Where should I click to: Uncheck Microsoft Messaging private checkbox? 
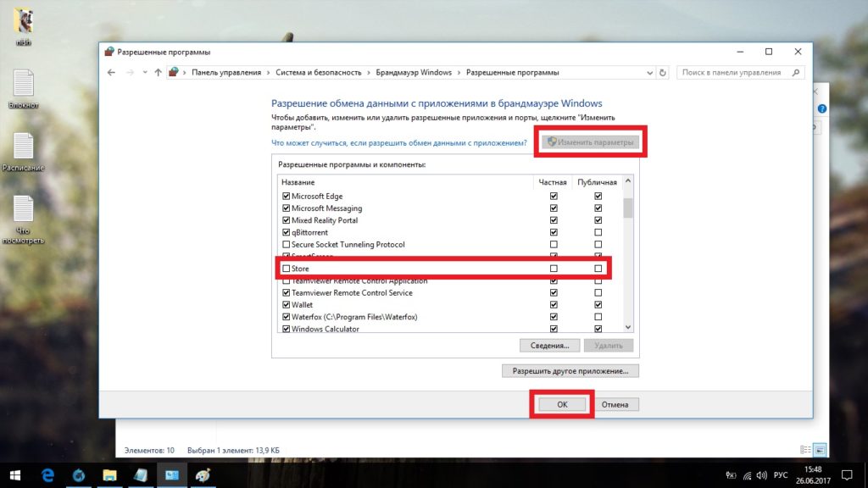click(x=554, y=208)
